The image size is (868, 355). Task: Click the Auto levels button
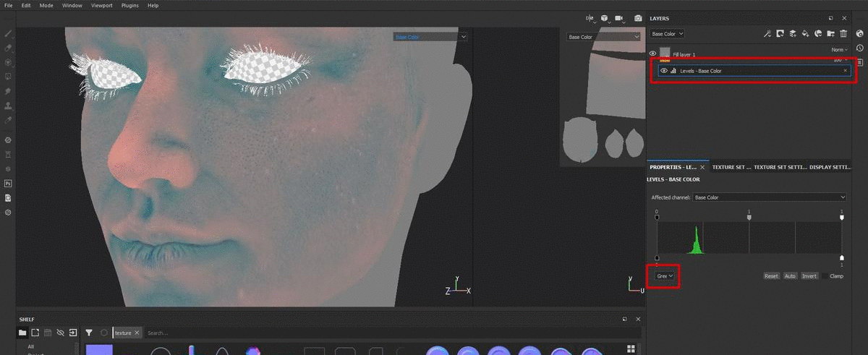[790, 276]
